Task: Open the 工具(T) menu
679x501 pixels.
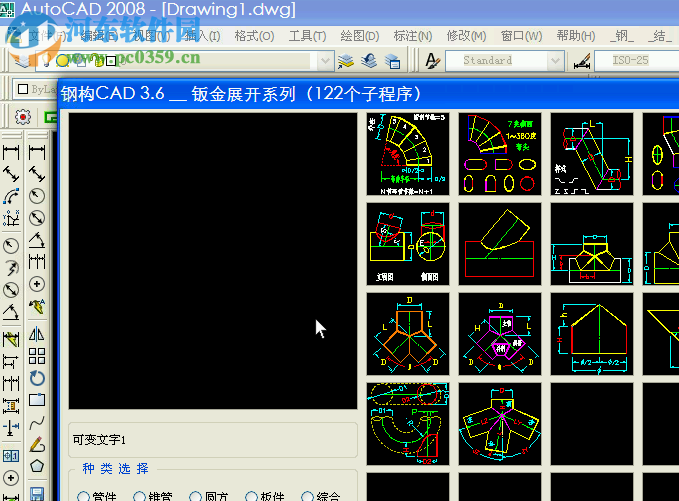Action: click(307, 36)
